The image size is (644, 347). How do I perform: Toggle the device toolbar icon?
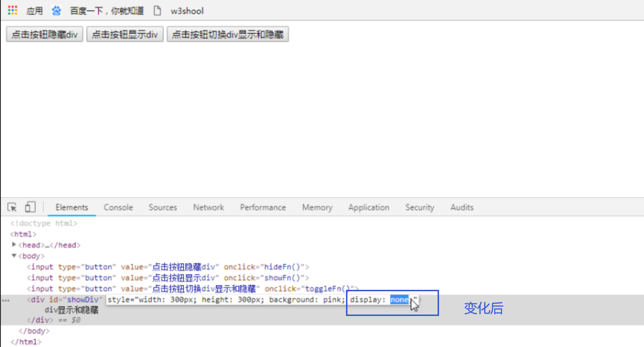[30, 207]
